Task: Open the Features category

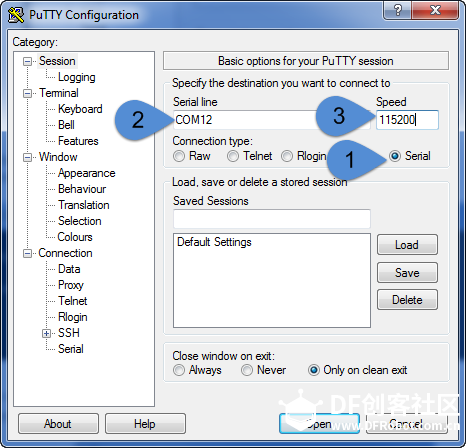Action: click(x=78, y=141)
